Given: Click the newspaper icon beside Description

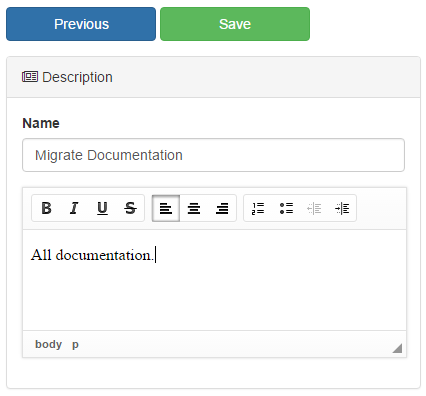Looking at the screenshot, I should point(30,77).
